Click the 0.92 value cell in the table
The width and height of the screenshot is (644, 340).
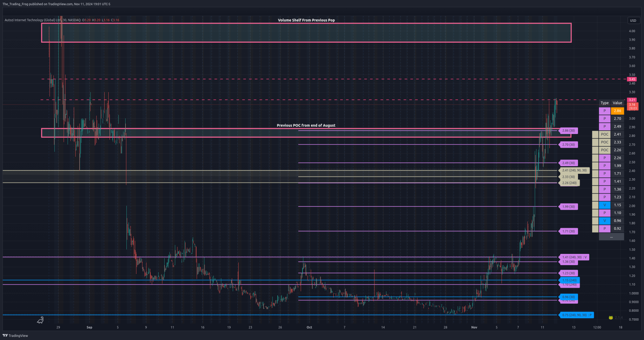pyautogui.click(x=617, y=229)
